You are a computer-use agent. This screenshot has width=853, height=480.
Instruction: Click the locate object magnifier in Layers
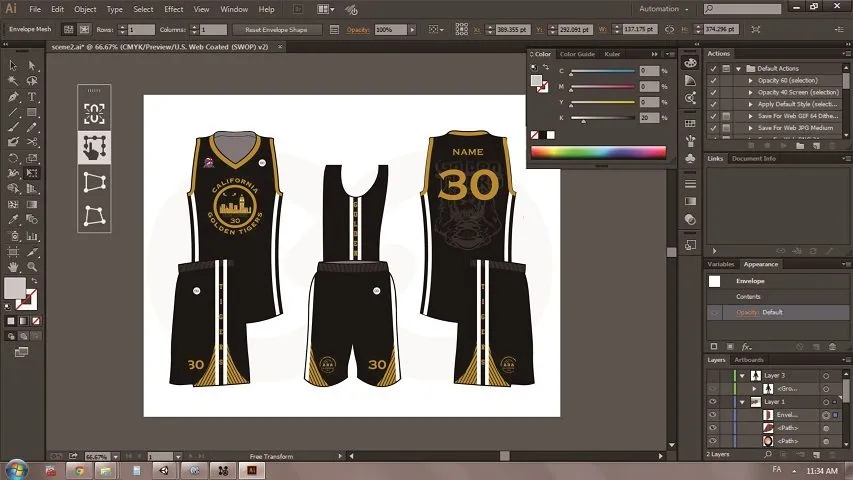tap(768, 454)
